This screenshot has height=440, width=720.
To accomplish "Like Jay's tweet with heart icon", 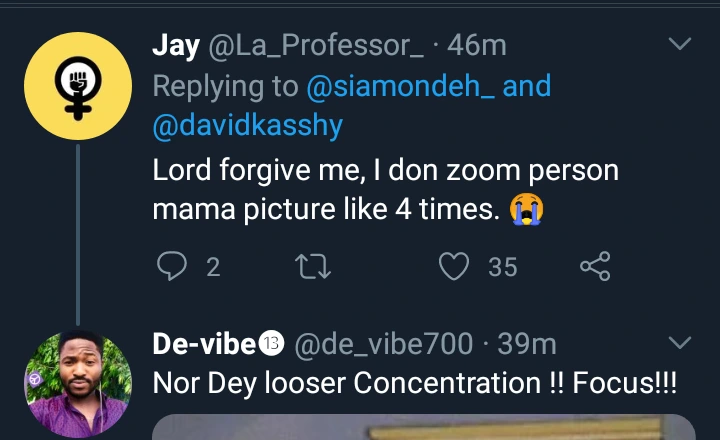I will [455, 266].
